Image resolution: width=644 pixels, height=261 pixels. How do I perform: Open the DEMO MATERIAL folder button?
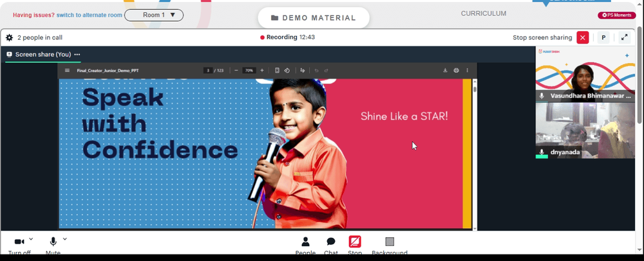(314, 18)
